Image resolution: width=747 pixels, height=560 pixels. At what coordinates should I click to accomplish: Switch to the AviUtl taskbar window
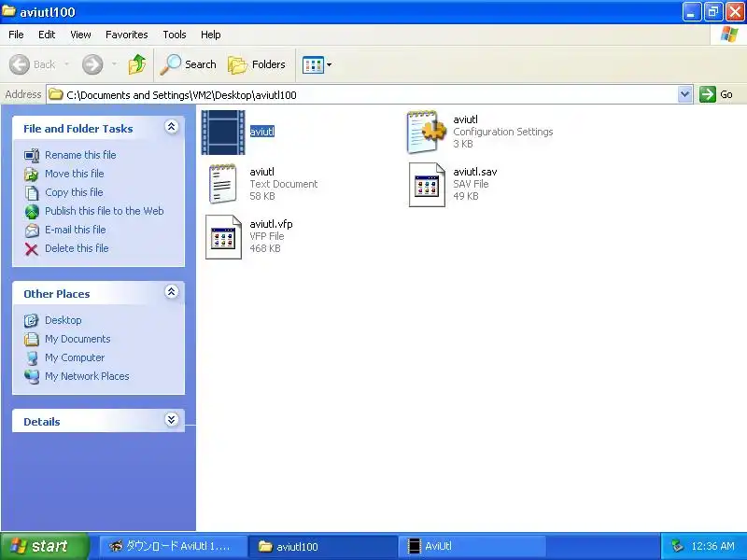pos(472,546)
